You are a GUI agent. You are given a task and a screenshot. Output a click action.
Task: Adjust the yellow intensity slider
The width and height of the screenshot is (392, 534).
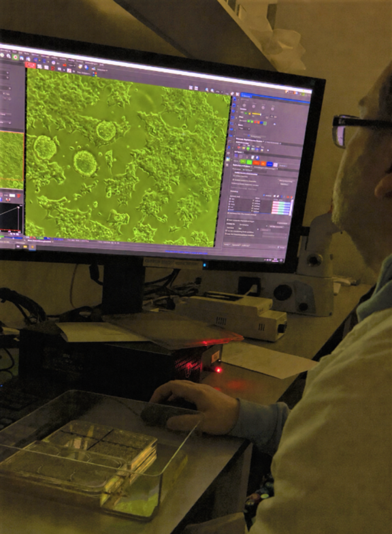[257, 114]
